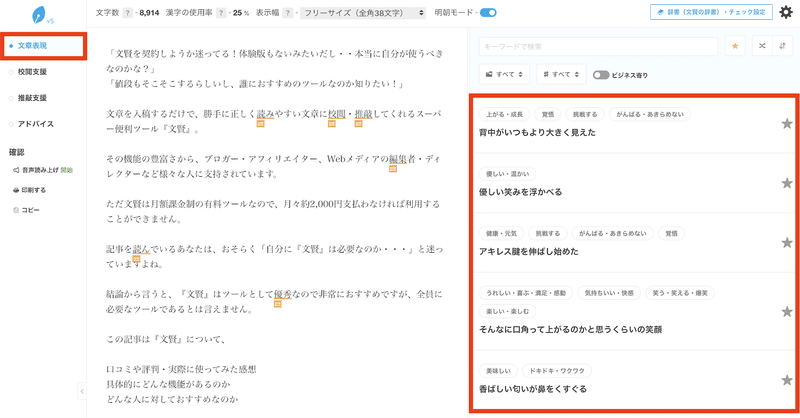This screenshot has height=418, width=800.
Task: Click the orange icon under 編集
Action: click(393, 168)
